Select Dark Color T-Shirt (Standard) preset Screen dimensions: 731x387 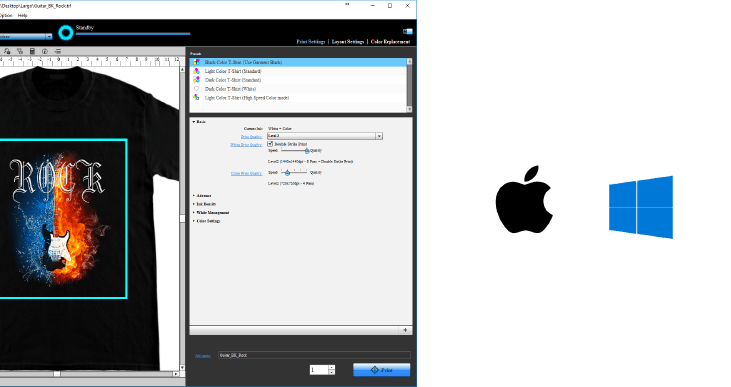click(298, 80)
